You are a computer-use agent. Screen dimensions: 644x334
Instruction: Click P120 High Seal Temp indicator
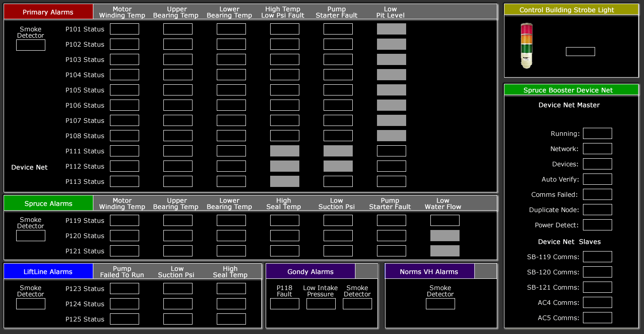[x=285, y=236]
